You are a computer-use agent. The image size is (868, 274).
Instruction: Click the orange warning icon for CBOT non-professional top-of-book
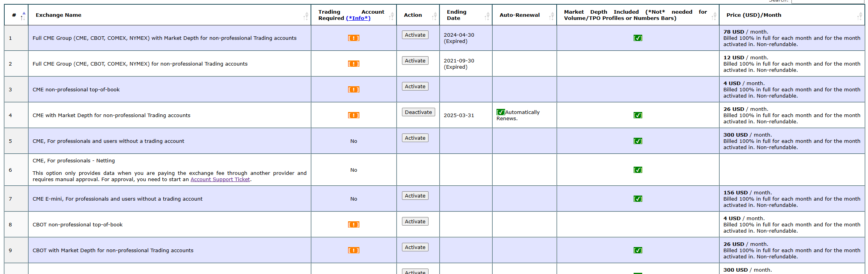click(354, 224)
